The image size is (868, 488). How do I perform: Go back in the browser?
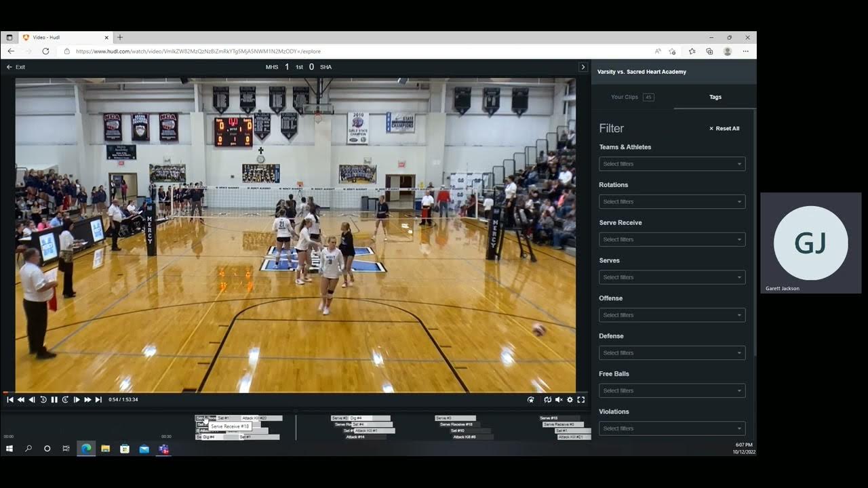click(11, 51)
